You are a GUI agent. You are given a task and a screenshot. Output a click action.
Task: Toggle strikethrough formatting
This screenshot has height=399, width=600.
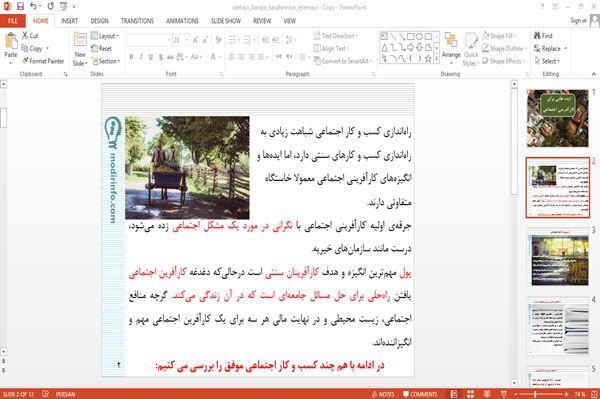pos(170,57)
